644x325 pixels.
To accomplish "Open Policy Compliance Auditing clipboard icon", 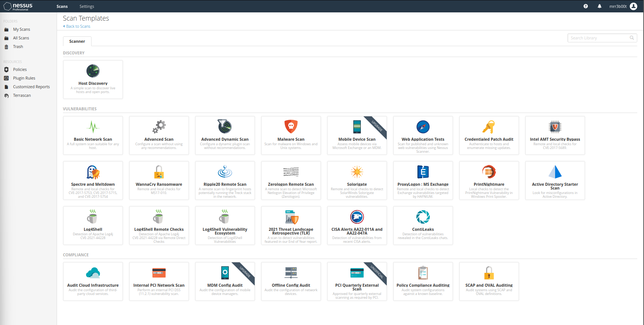I will pyautogui.click(x=423, y=273).
